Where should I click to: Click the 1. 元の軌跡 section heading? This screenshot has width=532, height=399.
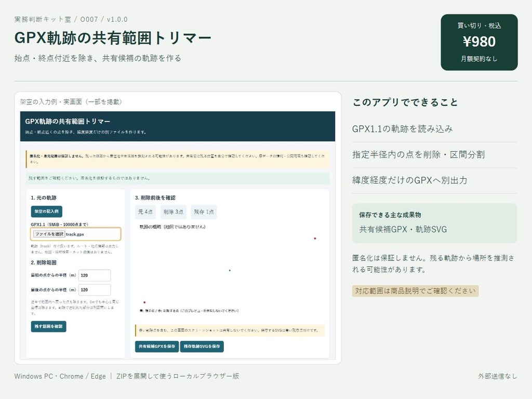[44, 197]
